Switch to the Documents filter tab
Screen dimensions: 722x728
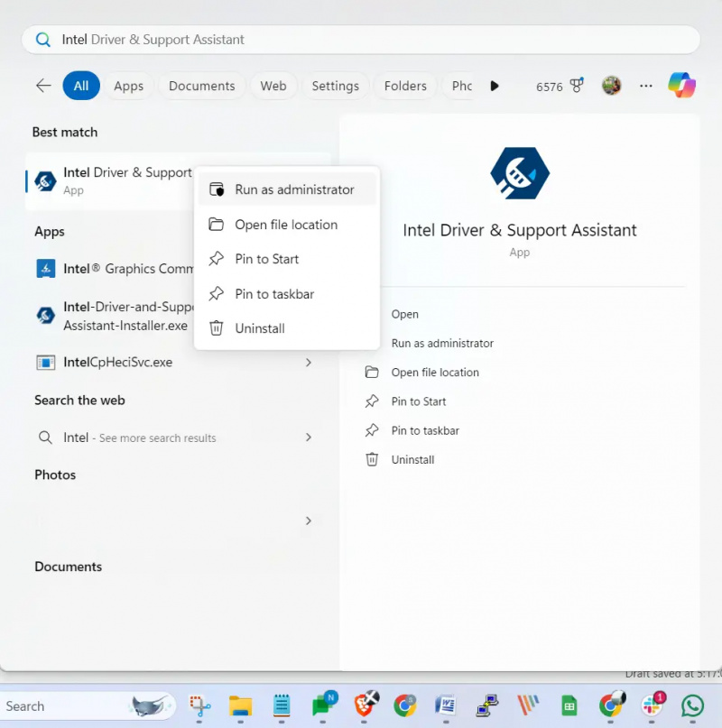[201, 86]
